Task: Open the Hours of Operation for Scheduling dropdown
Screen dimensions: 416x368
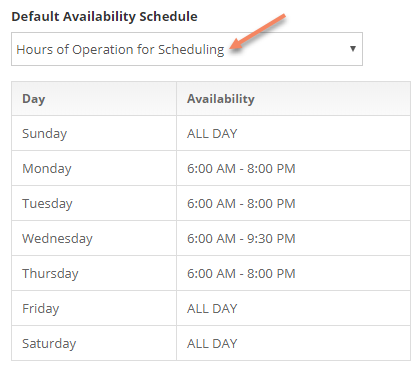Action: click(x=187, y=49)
